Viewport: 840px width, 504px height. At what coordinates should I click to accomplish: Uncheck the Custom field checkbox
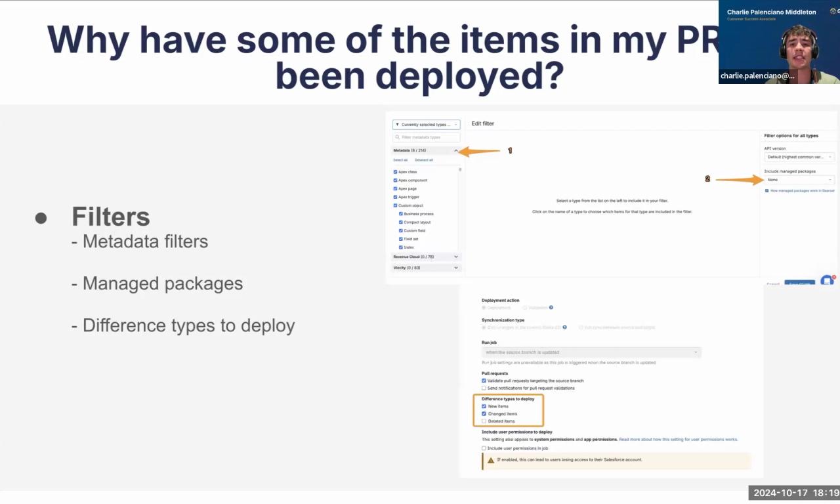pos(401,231)
